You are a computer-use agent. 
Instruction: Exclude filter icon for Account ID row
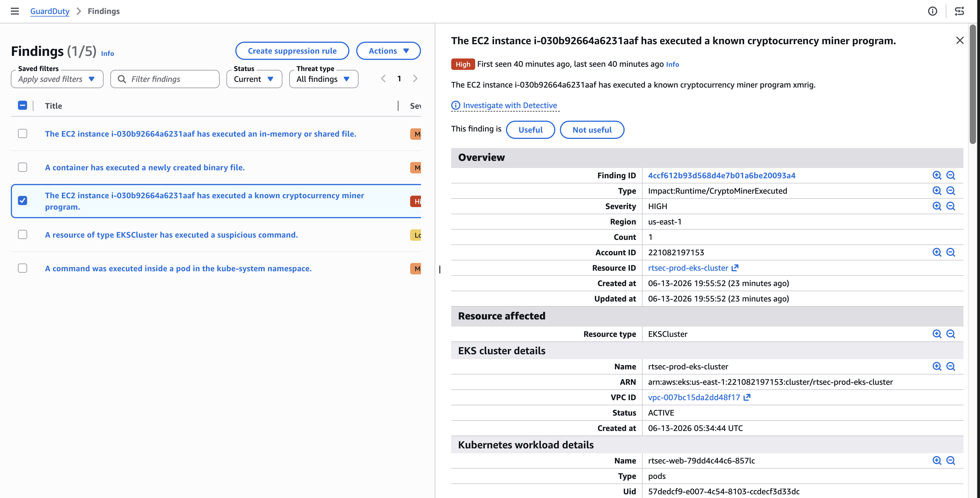(x=951, y=252)
